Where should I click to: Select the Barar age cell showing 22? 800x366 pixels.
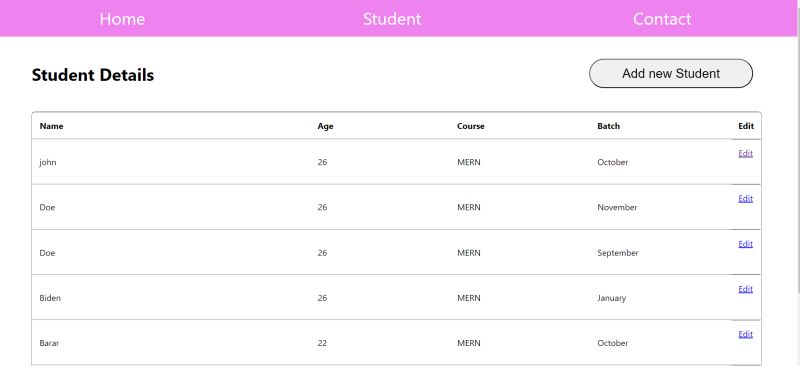(x=322, y=343)
